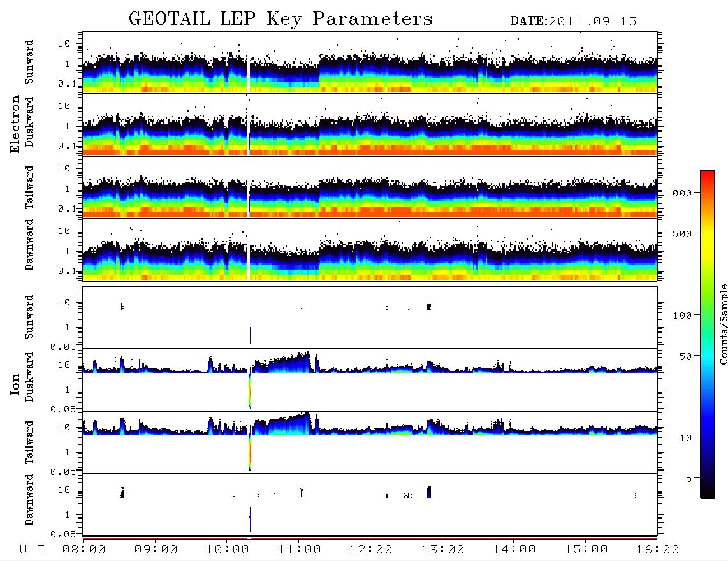
Task: Click the color scale value '5'
Action: pos(689,479)
